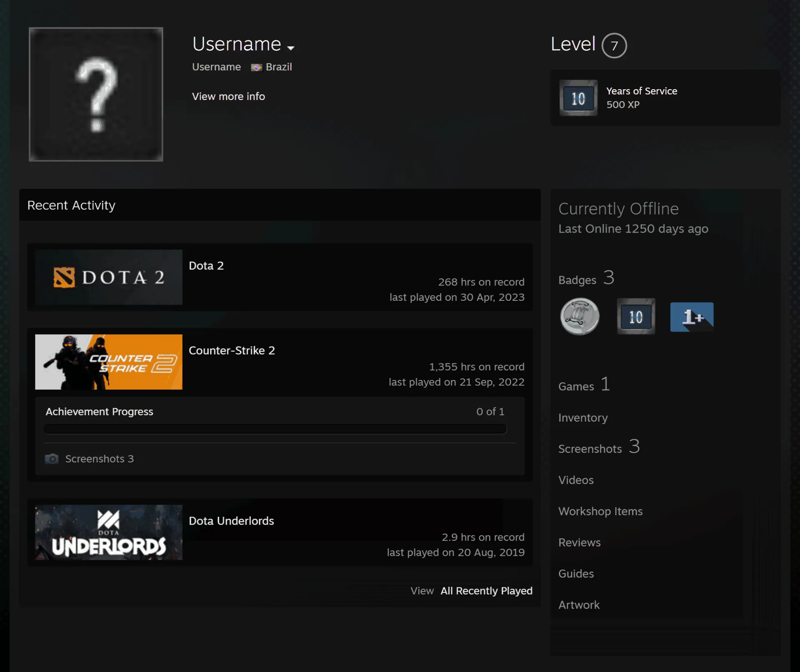Expand the Username dropdown arrow
Viewport: 800px width, 672px height.
pyautogui.click(x=291, y=48)
